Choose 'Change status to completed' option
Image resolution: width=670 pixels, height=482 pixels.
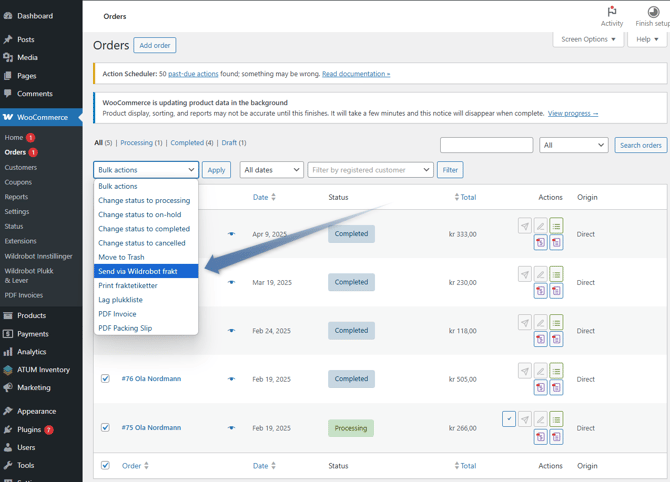click(x=146, y=229)
